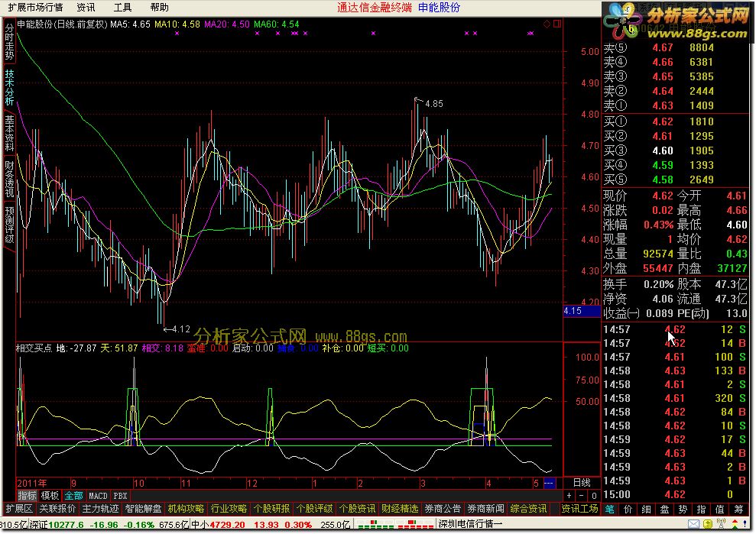Image resolution: width=756 pixels, height=534 pixels.
Task: Open the 个股评级 tab
Action: tap(314, 509)
